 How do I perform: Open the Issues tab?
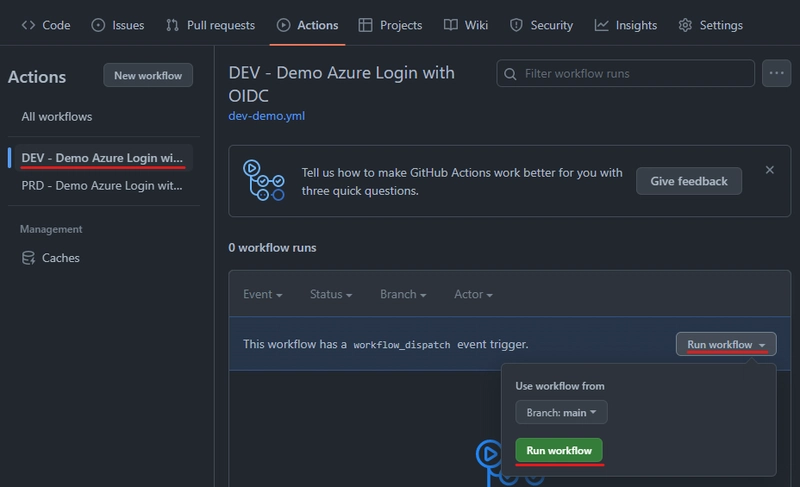[117, 25]
